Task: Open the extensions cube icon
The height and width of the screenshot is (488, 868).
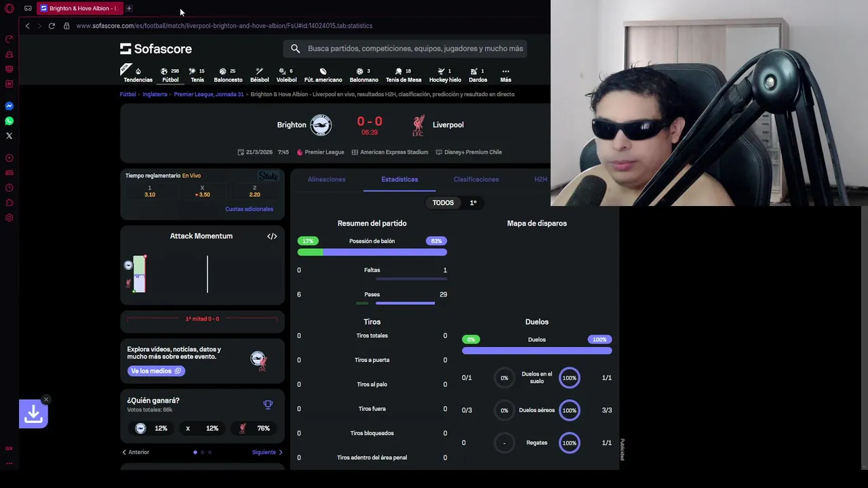Action: pos(9,203)
